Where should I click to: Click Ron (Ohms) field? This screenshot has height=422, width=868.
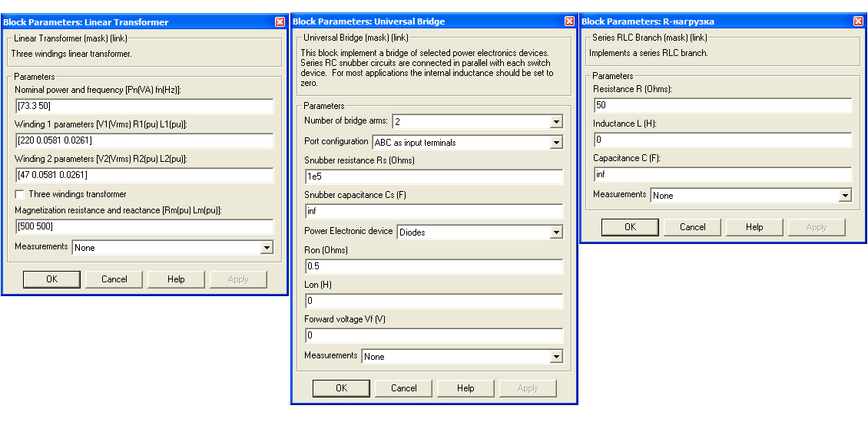click(x=434, y=266)
